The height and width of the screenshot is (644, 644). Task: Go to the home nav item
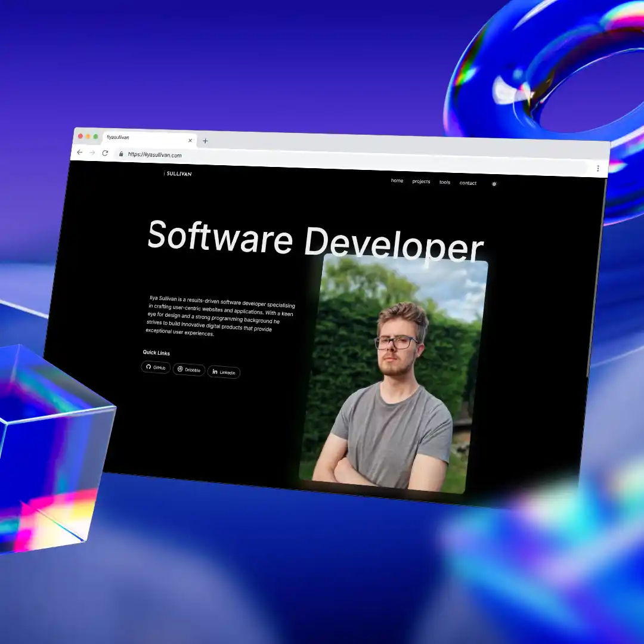click(397, 181)
